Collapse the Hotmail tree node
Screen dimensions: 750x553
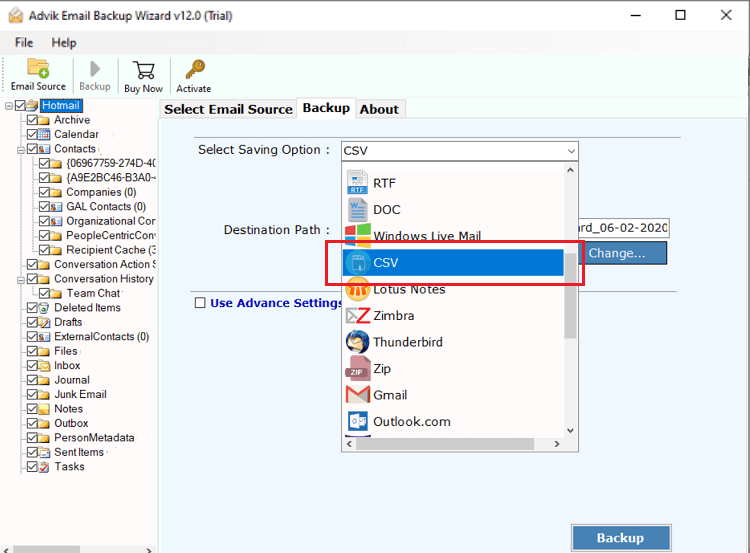pyautogui.click(x=9, y=106)
